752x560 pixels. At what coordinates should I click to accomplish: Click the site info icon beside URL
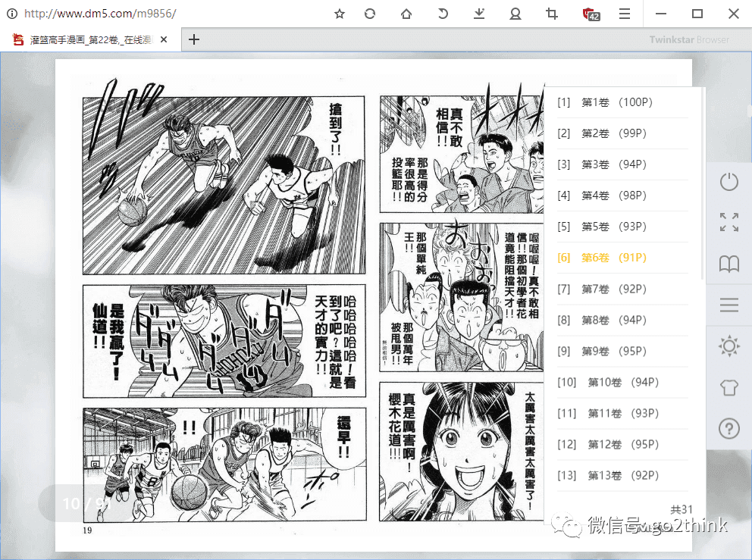point(12,14)
